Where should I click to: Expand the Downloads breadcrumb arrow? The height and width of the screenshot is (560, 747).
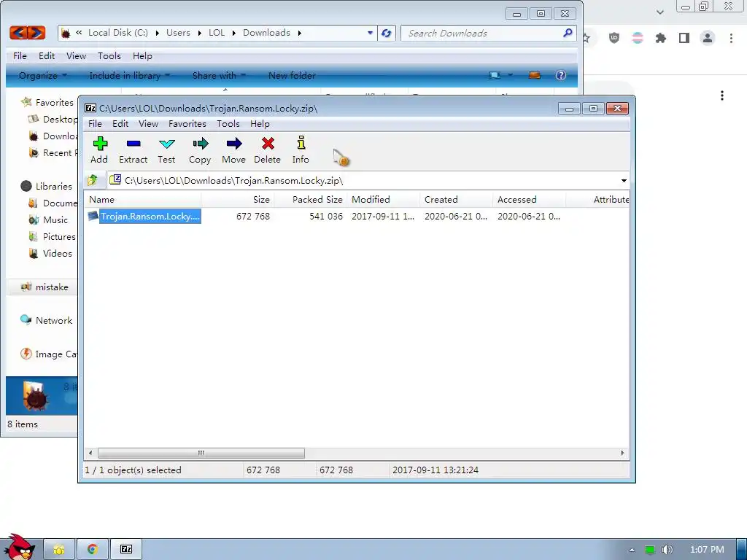pos(300,33)
